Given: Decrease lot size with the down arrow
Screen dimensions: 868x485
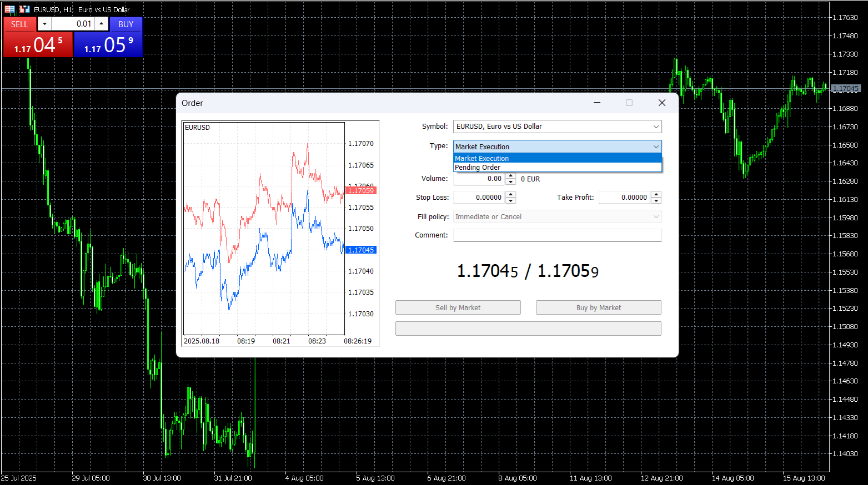Looking at the screenshot, I should (45, 24).
